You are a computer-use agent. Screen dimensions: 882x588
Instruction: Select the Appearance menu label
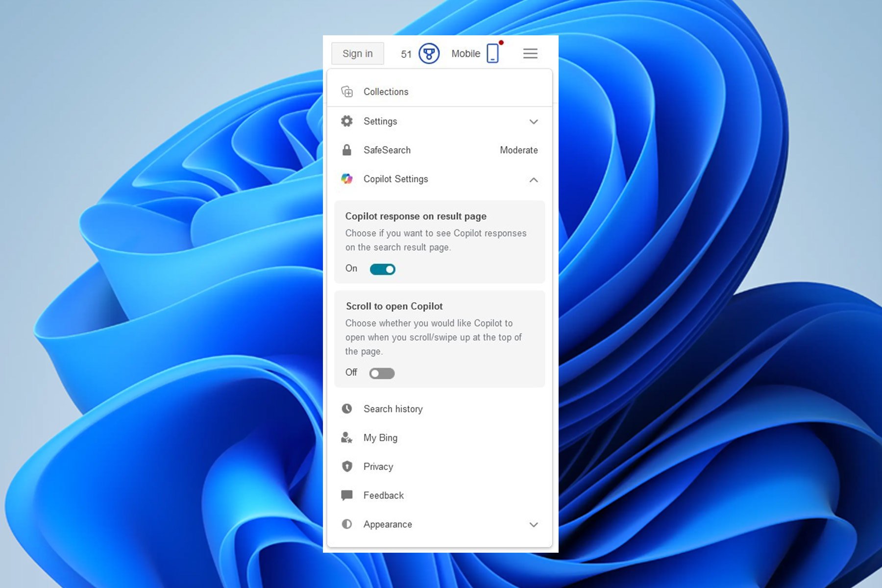pyautogui.click(x=388, y=524)
